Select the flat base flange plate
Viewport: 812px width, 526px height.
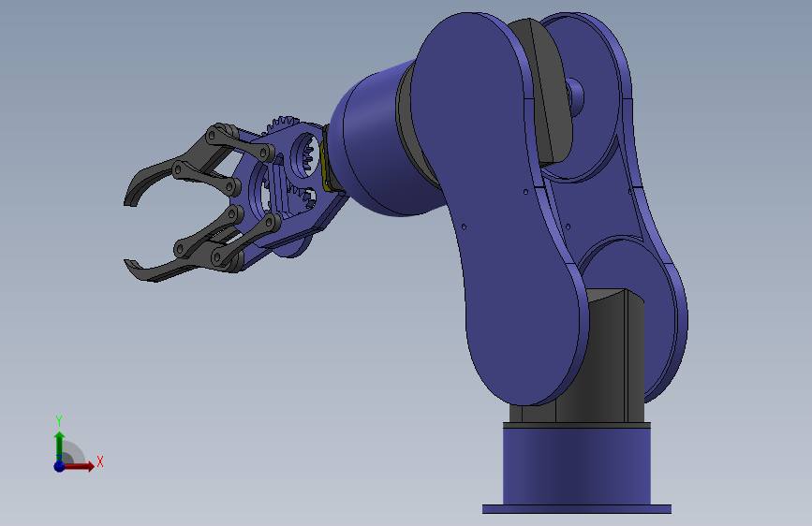[x=576, y=509]
